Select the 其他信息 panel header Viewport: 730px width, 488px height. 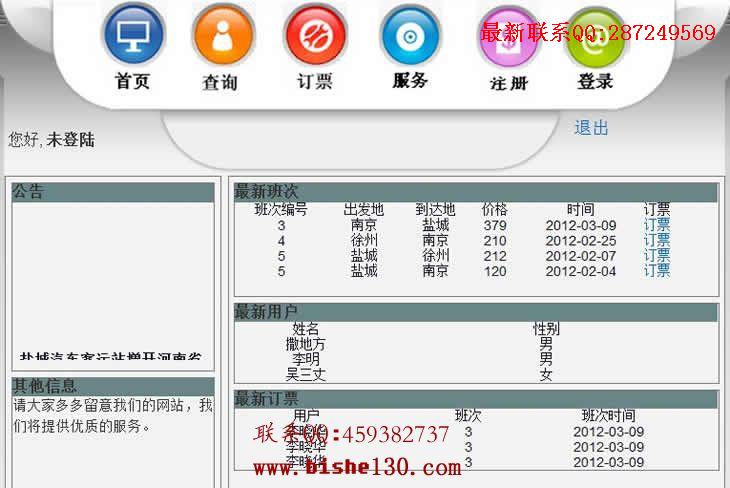click(x=113, y=386)
